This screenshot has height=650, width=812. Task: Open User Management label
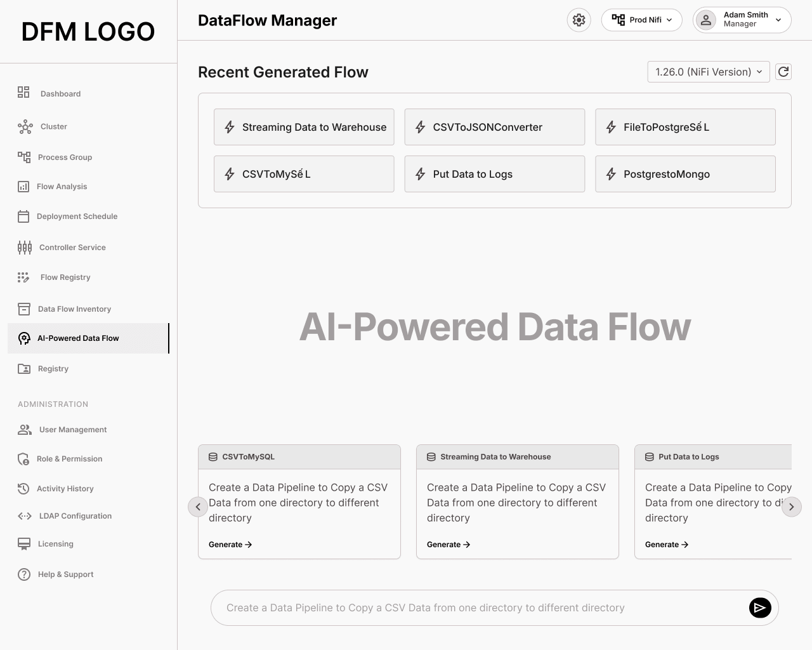pos(73,430)
